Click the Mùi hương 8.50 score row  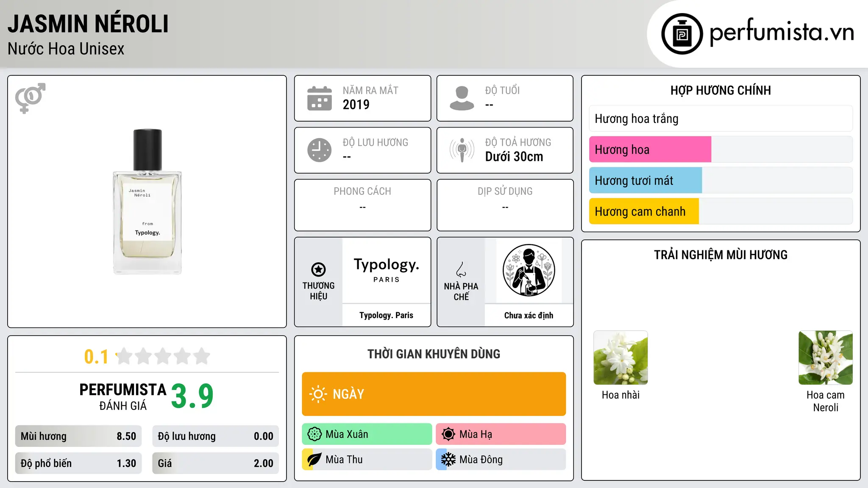(78, 436)
